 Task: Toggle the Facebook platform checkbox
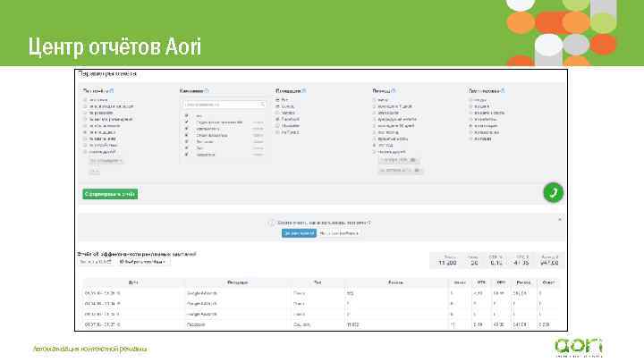[277, 119]
